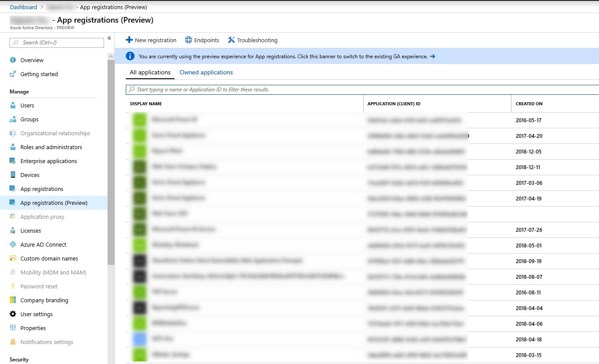The height and width of the screenshot is (364, 599).
Task: Click the info icon in the preview banner
Action: pyautogui.click(x=130, y=56)
